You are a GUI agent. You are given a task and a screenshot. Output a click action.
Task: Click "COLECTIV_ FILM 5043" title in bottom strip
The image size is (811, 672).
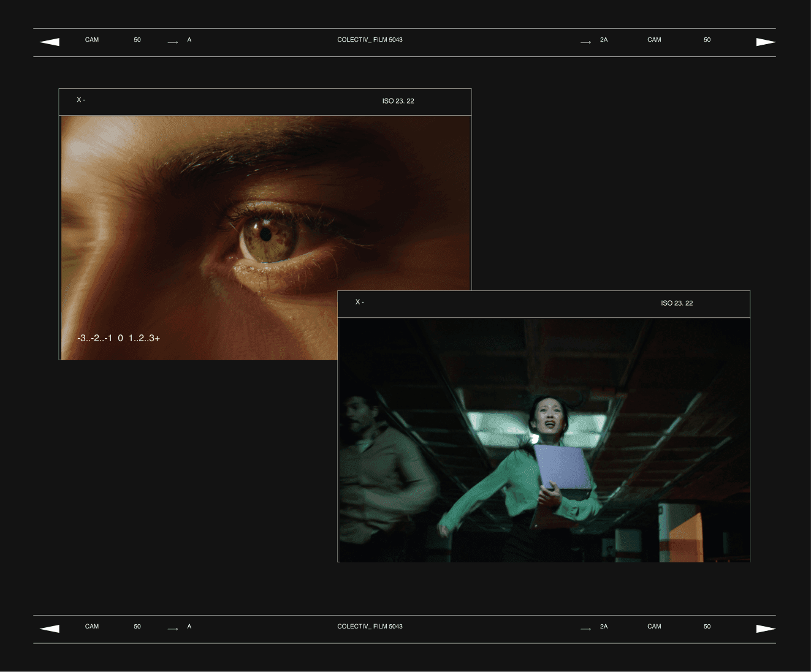[x=370, y=627]
